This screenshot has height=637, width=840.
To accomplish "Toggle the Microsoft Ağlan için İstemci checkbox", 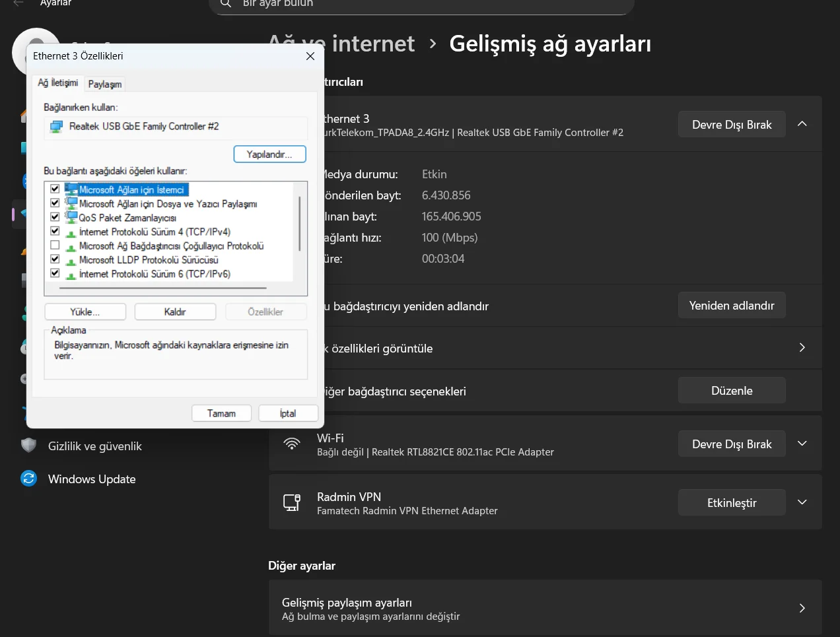I will 55,189.
